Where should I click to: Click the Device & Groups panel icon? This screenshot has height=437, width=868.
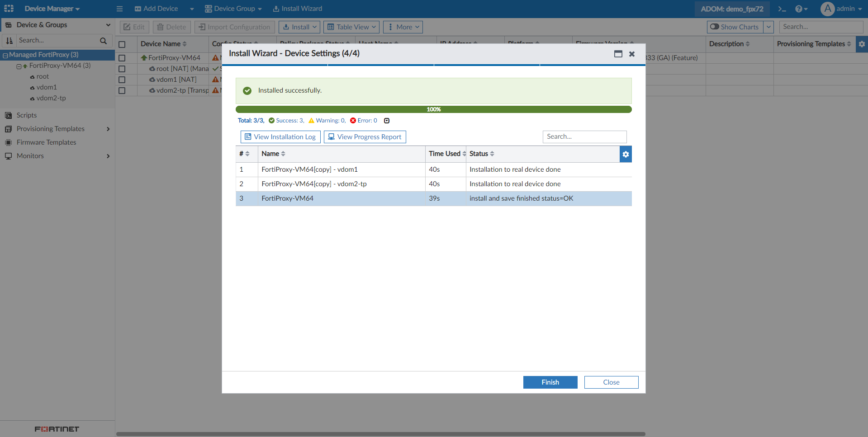click(x=9, y=25)
